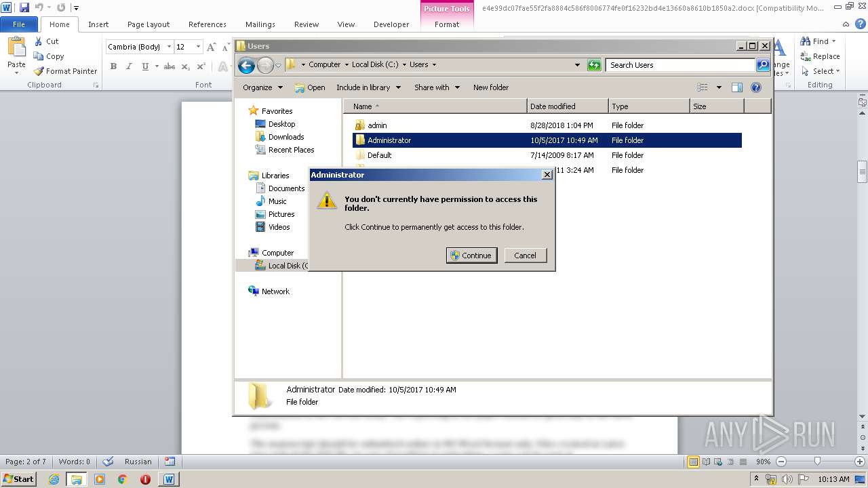Click Copy in the Clipboard group
868x488 pixels.
click(x=49, y=56)
